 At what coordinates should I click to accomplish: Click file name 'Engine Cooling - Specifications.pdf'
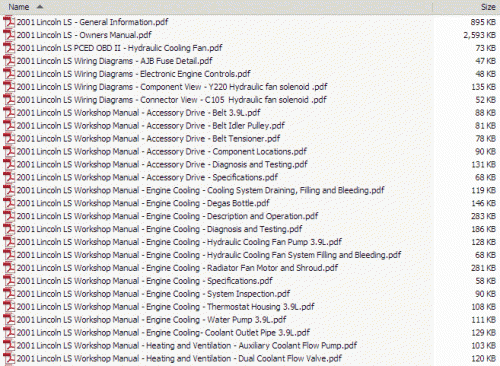[x=145, y=281]
